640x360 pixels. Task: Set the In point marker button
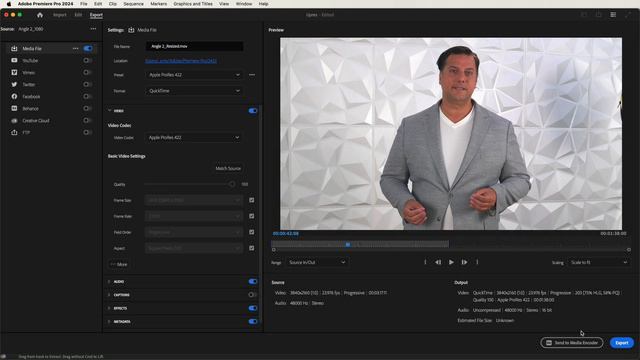point(425,262)
